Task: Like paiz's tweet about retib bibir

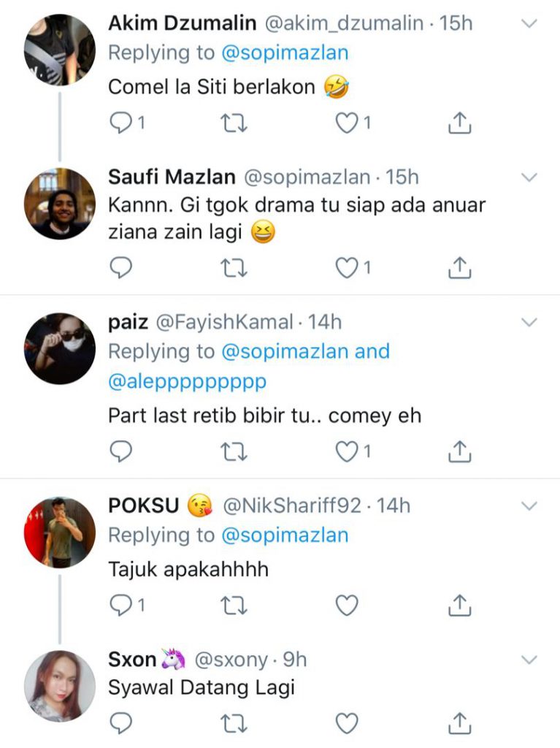Action: pos(346,452)
